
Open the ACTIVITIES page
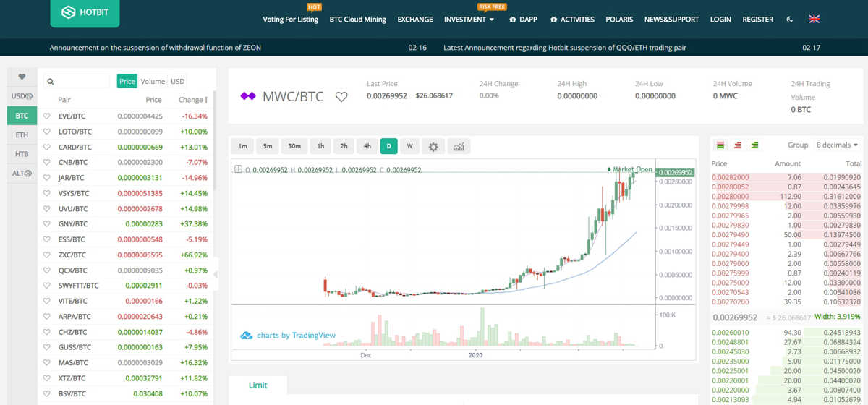point(572,20)
